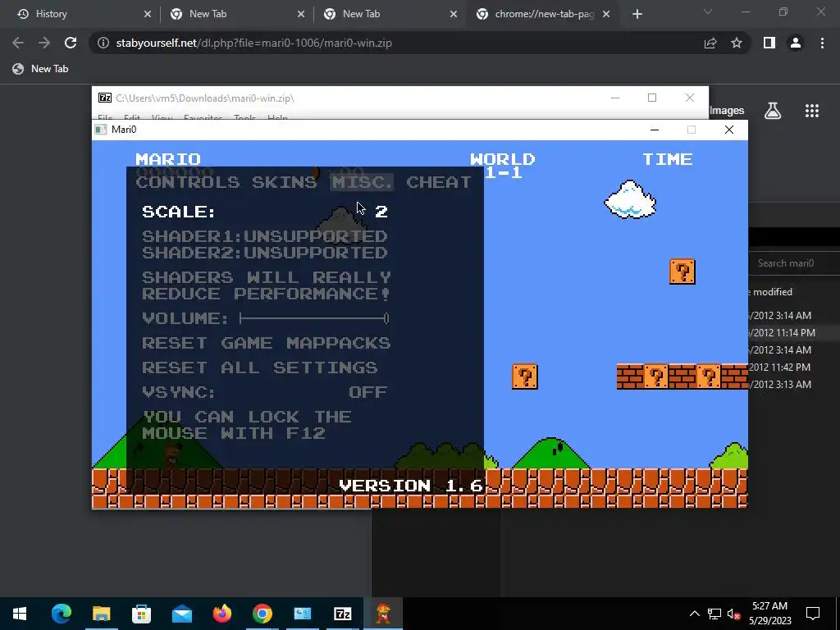Switch to Chrome from taskbar

coord(262,614)
